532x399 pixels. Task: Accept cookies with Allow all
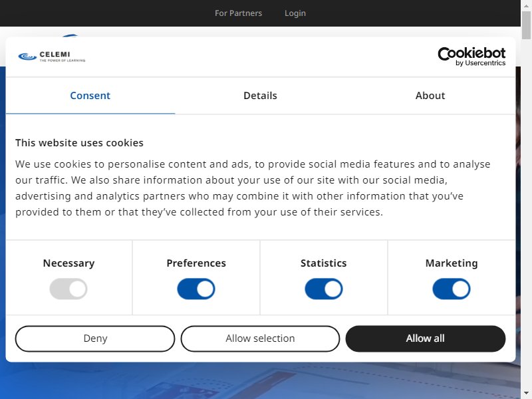tap(426, 338)
